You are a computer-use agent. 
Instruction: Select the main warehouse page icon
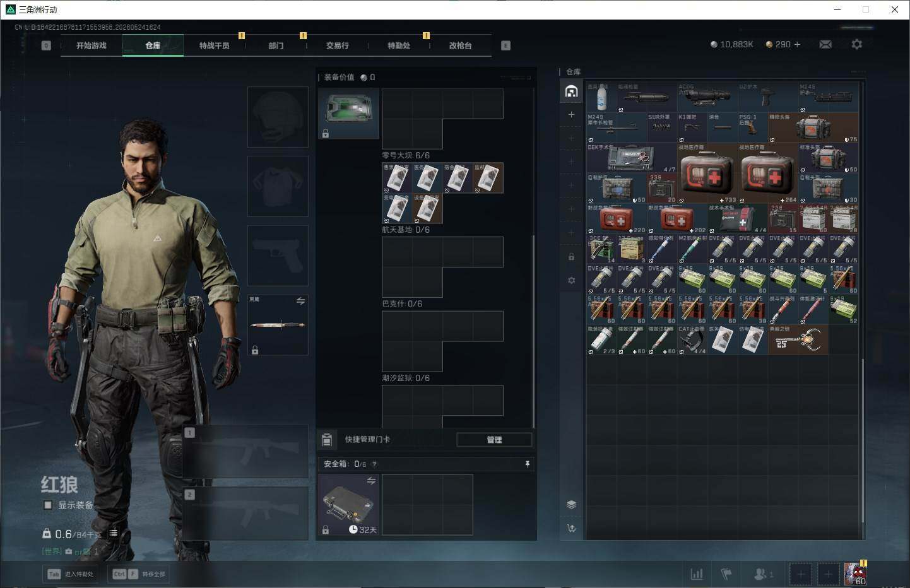click(571, 91)
